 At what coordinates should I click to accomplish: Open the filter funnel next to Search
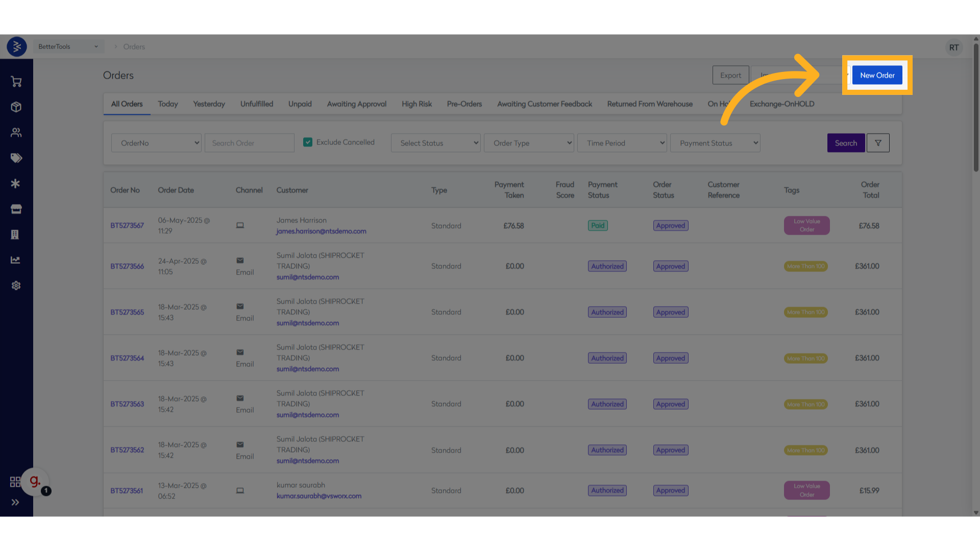[878, 143]
